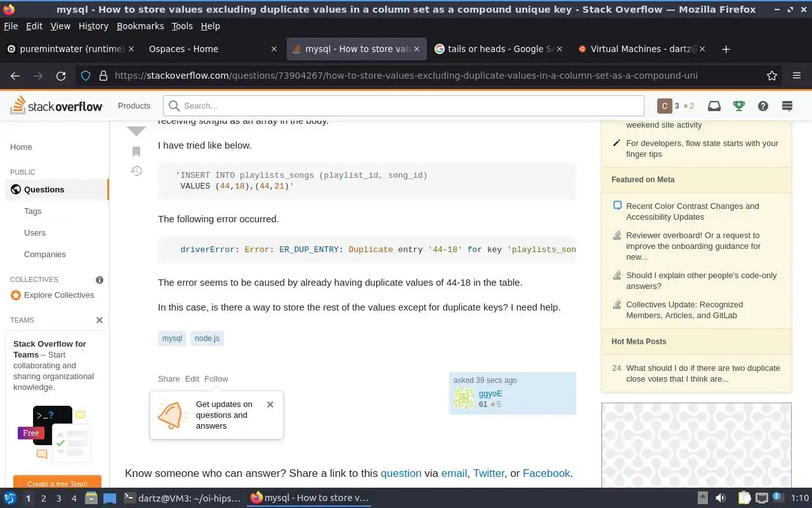The width and height of the screenshot is (812, 508).
Task: Go back with the browser back arrow
Action: point(15,76)
